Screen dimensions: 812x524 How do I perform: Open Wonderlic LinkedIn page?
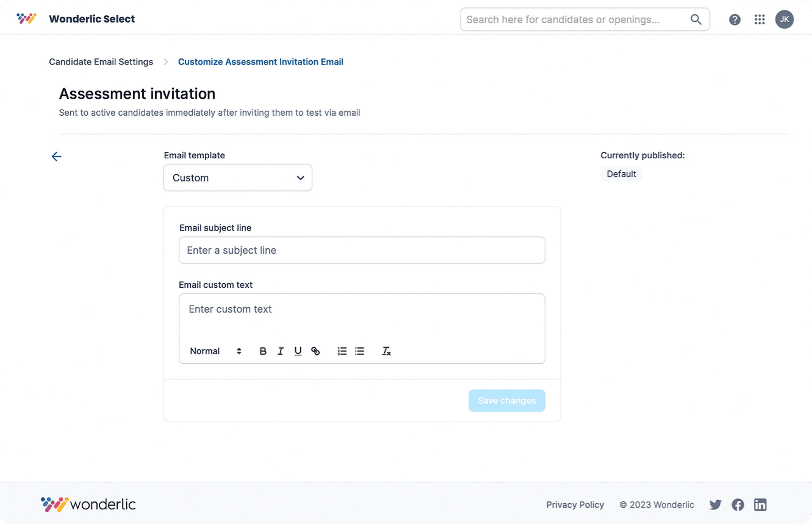pyautogui.click(x=760, y=505)
